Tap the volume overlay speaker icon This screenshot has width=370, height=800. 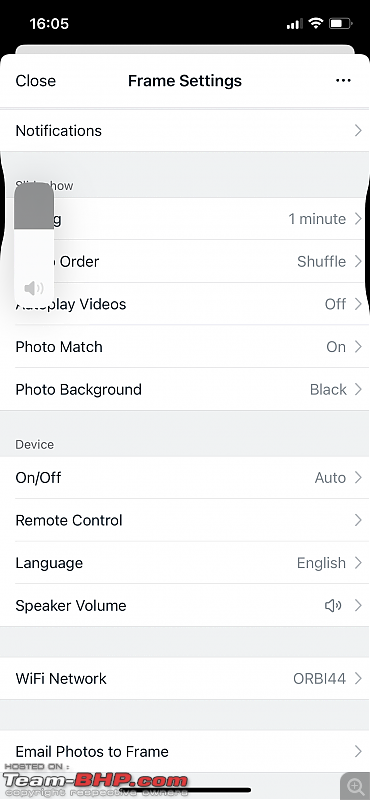click(x=34, y=288)
